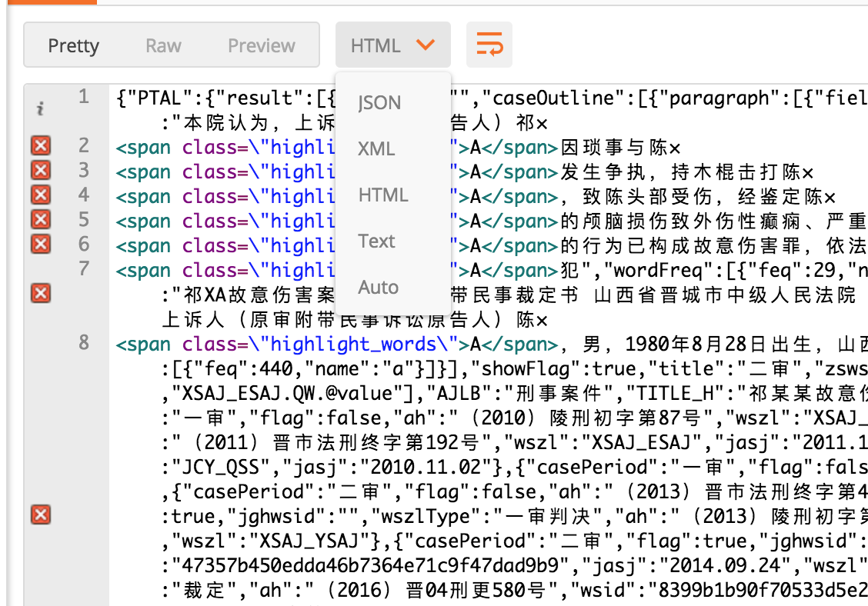Click the error X icon on line 3
The width and height of the screenshot is (868, 606).
40,170
